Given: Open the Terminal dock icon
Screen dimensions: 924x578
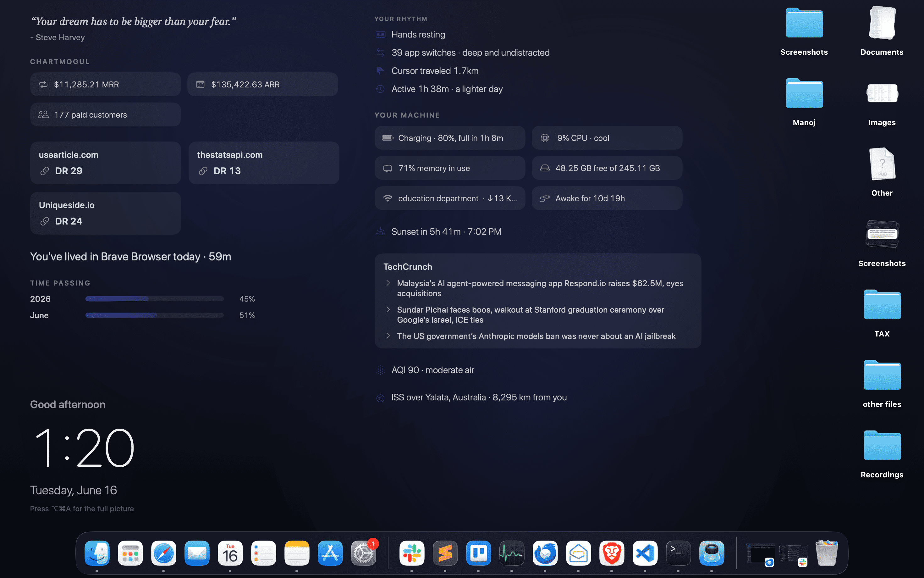Looking at the screenshot, I should point(678,553).
